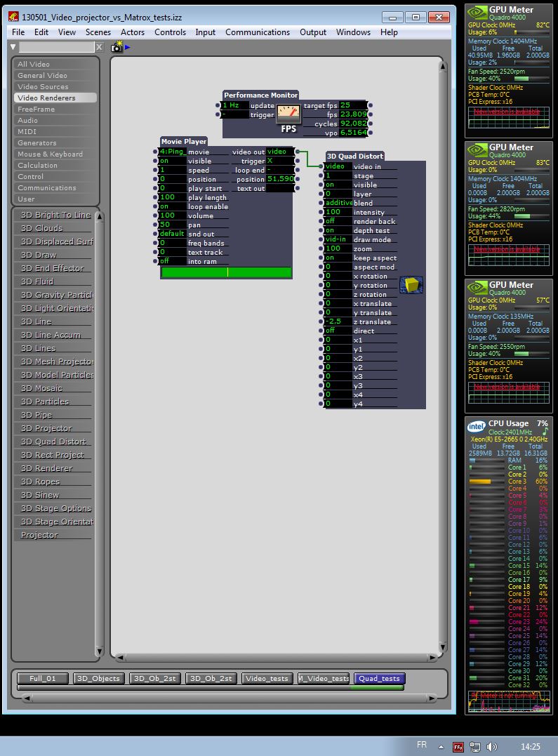Screen dimensions: 558x756
Task: Click the scene editor horizontal scrollbar left arrow
Action: pos(120,657)
